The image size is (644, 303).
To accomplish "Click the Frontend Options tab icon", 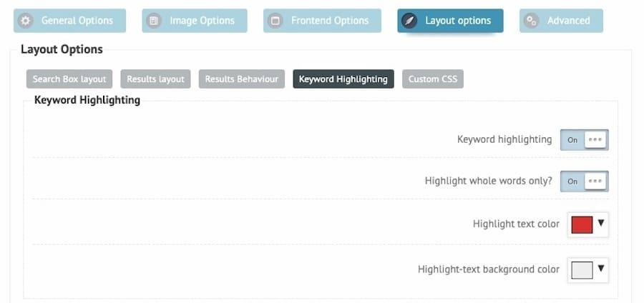I will [275, 21].
